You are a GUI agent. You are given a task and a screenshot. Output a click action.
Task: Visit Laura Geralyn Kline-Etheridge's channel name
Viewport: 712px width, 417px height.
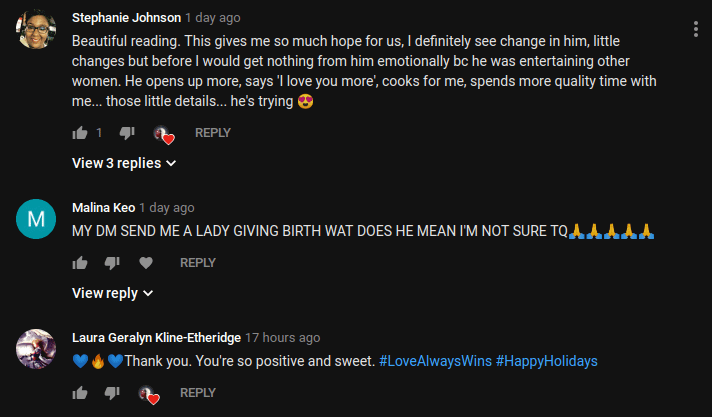[x=156, y=338]
